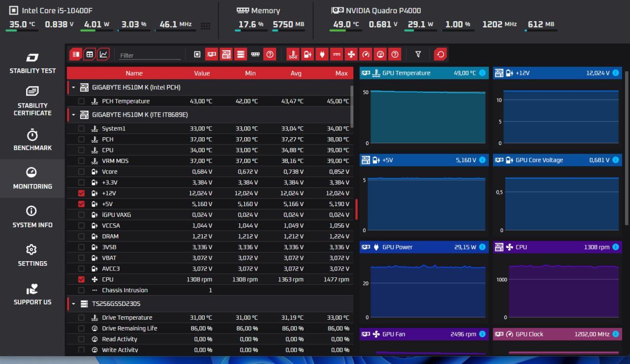Sort by the Max column header

(342, 73)
